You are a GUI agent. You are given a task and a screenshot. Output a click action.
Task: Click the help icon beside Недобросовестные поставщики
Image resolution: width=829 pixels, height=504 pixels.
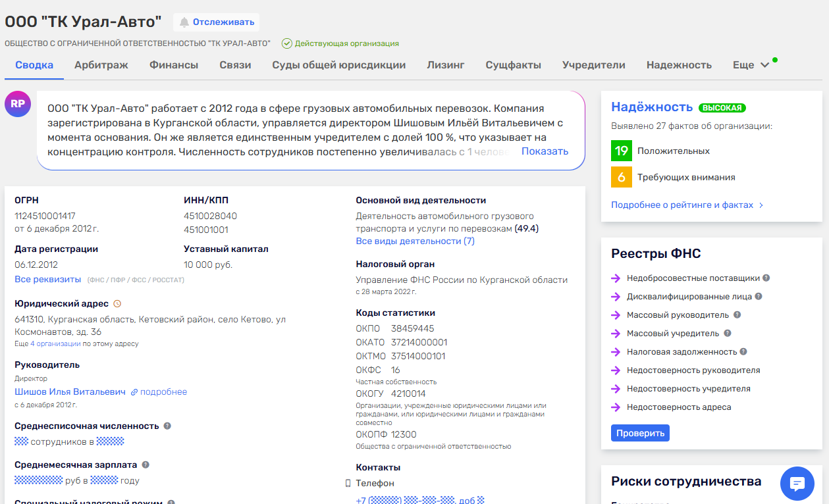pos(766,278)
